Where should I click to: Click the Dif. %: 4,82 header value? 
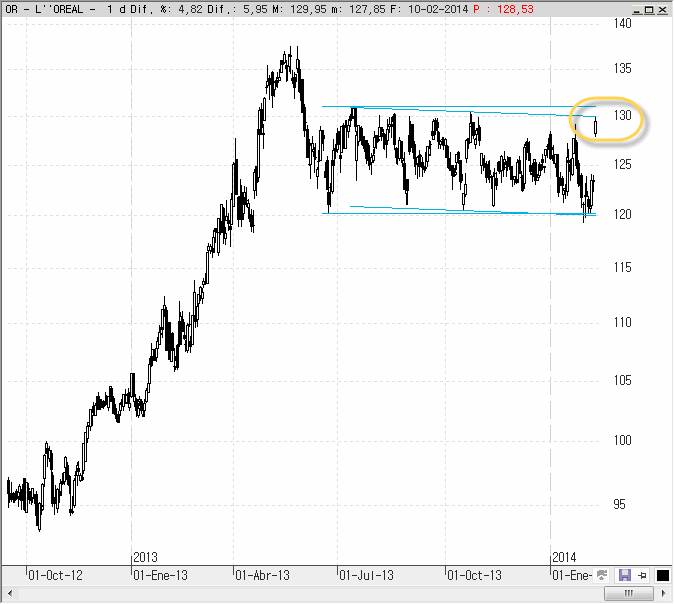click(x=166, y=9)
